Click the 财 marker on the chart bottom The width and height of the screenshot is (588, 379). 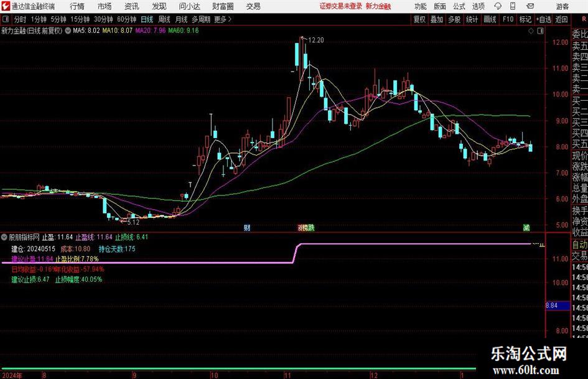pyautogui.click(x=247, y=228)
